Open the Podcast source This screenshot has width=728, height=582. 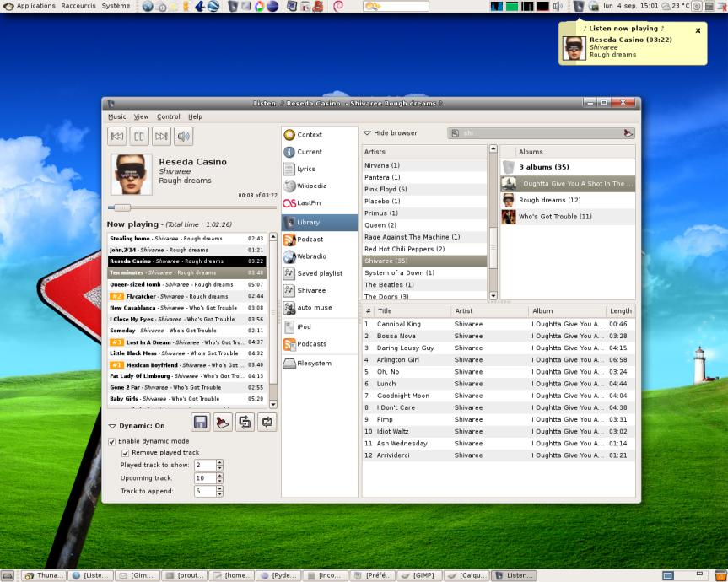tap(320, 240)
